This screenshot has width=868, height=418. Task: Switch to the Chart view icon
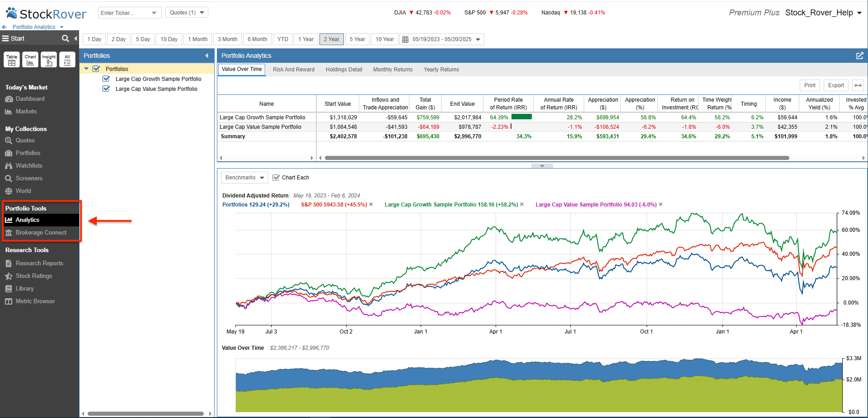tap(30, 59)
